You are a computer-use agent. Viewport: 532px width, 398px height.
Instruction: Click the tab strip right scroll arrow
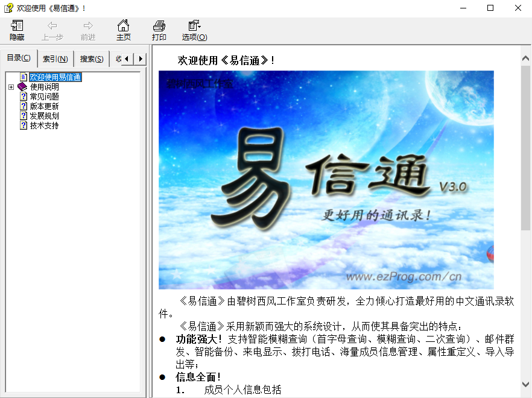pos(140,59)
